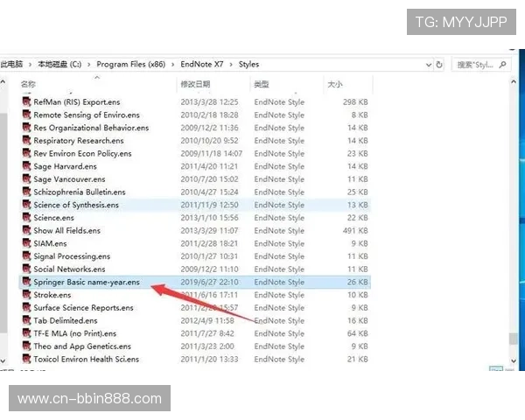Click the size value "64 KB"
Image resolution: width=525 pixels, height=420 pixels.
(358, 333)
